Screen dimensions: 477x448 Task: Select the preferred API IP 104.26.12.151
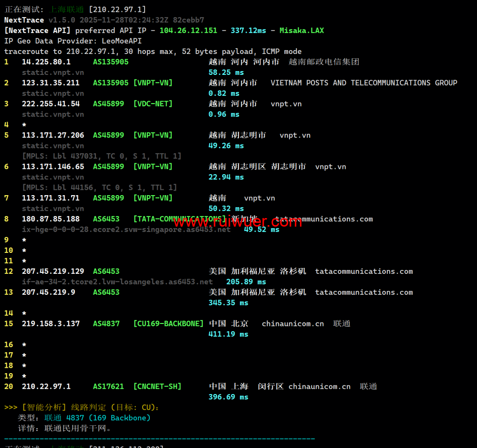click(x=188, y=31)
